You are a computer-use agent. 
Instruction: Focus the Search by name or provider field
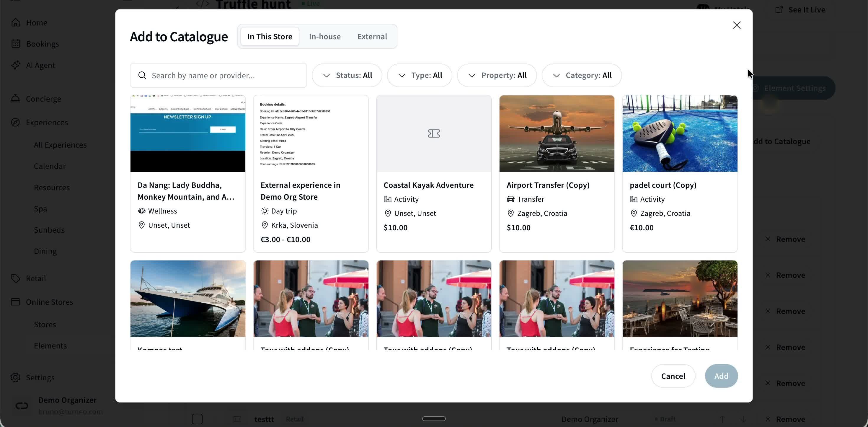coord(218,76)
